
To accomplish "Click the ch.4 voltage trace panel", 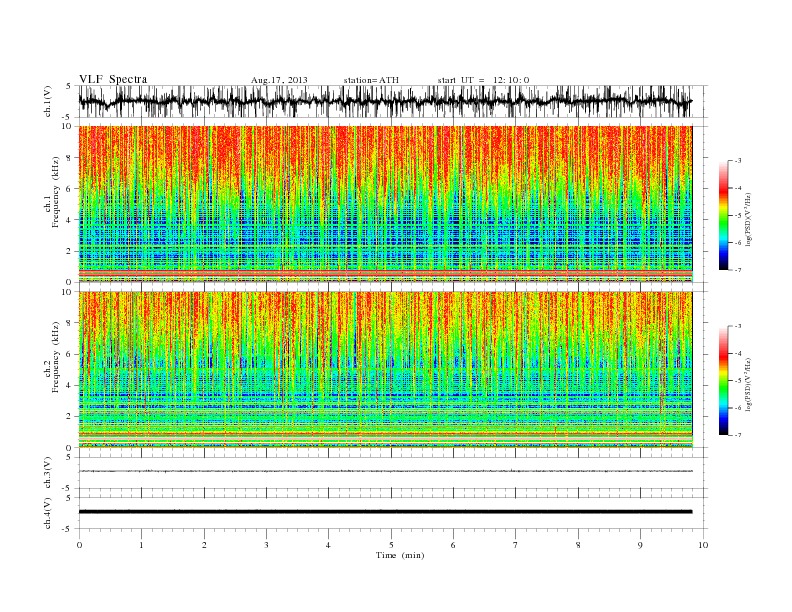I will pyautogui.click(x=393, y=513).
